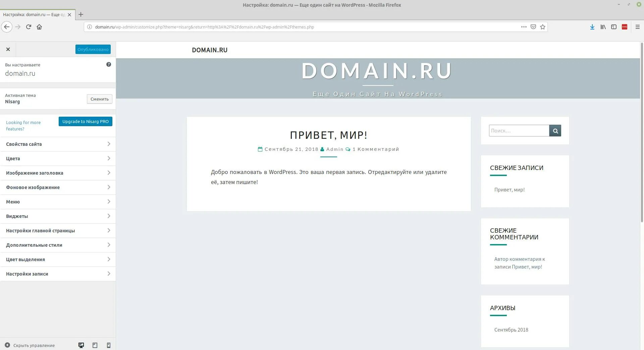Bookmark this page with the star
The height and width of the screenshot is (350, 644).
[543, 27]
